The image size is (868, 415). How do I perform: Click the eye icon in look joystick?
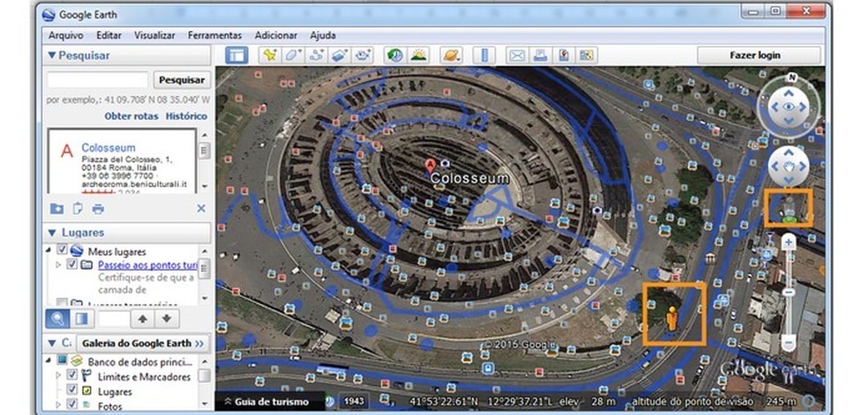[789, 107]
